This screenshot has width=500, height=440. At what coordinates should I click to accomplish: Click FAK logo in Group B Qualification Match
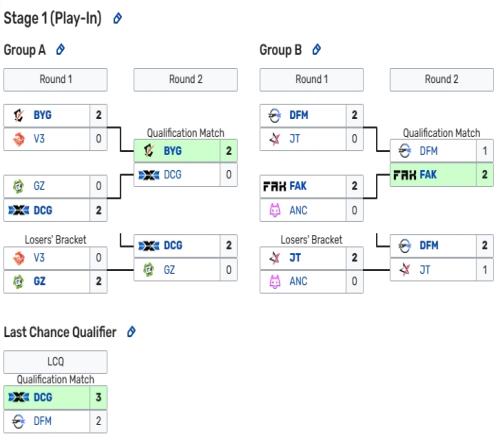tap(405, 175)
